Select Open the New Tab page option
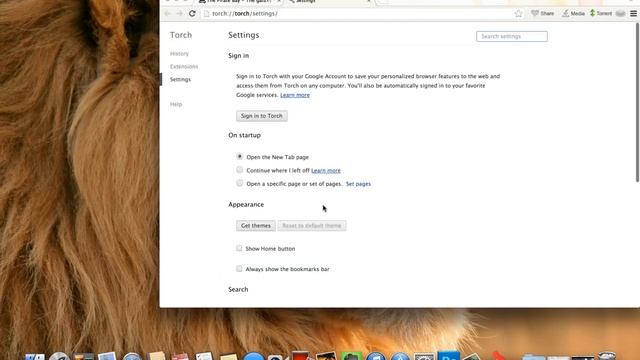This screenshot has width=640, height=360. click(x=240, y=156)
